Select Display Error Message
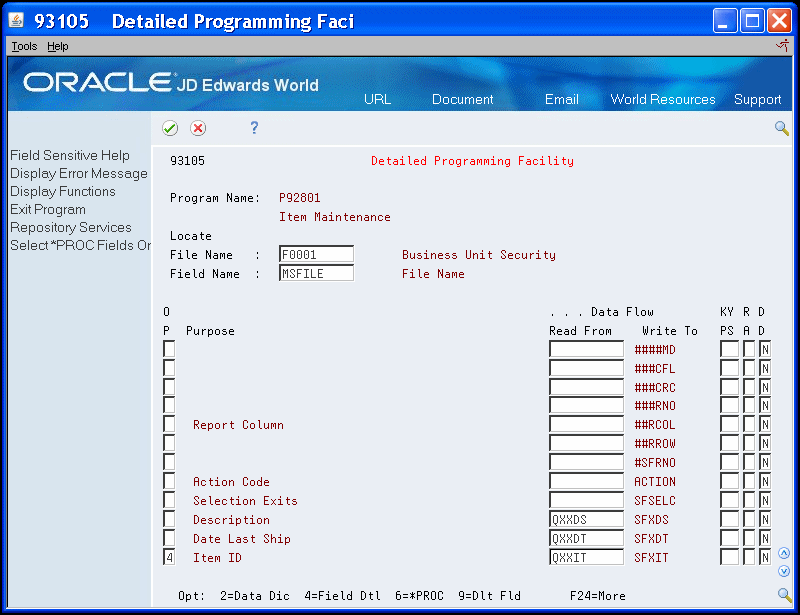This screenshot has width=800, height=615. pyautogui.click(x=79, y=174)
